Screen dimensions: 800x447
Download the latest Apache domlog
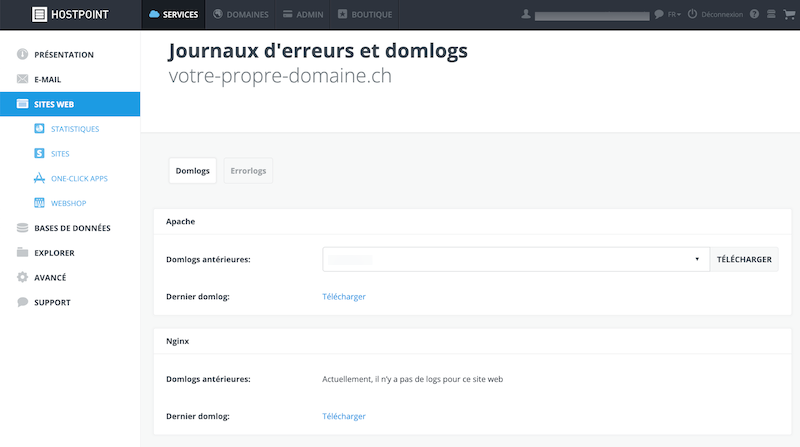[x=344, y=296]
